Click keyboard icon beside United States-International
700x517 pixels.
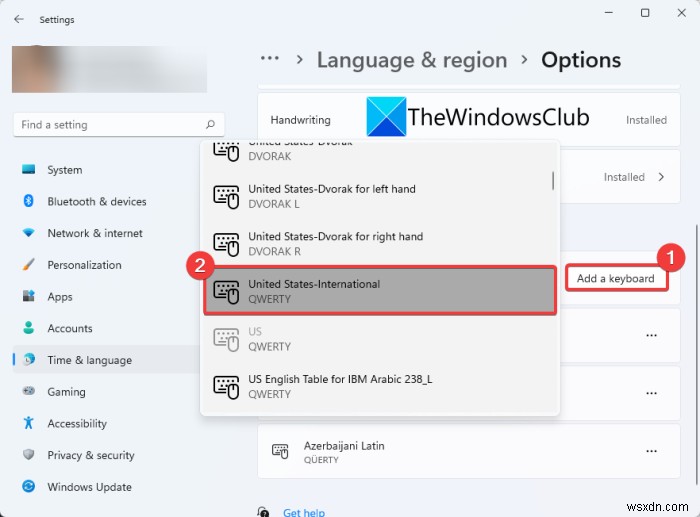226,292
